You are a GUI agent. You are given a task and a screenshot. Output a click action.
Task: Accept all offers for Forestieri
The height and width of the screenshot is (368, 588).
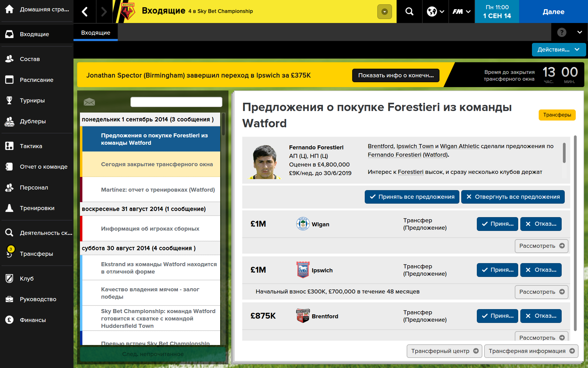pos(412,197)
